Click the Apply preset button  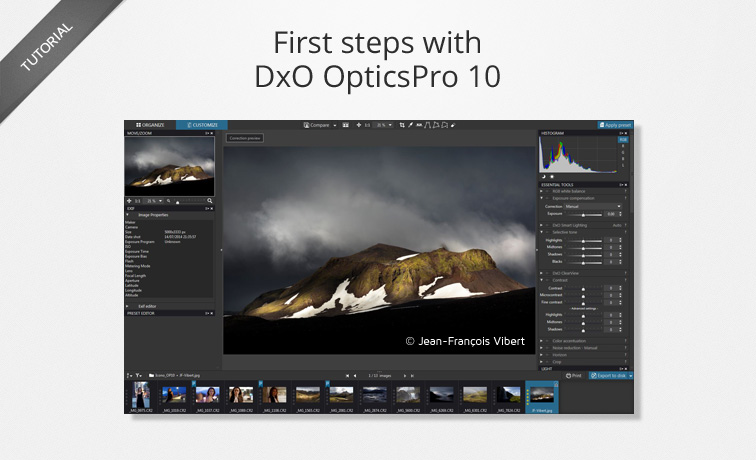point(615,125)
